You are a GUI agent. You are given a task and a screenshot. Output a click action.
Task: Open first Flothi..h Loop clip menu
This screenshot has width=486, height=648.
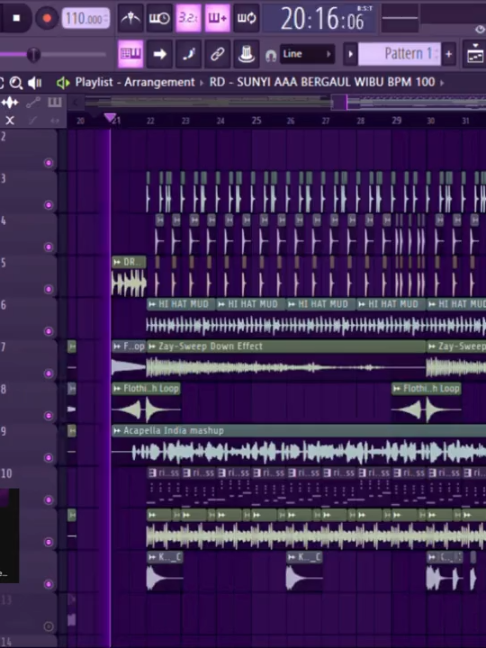click(x=117, y=388)
